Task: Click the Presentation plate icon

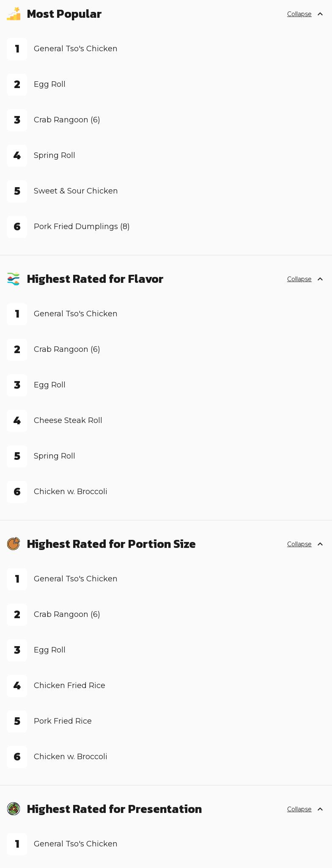Action: [14, 809]
